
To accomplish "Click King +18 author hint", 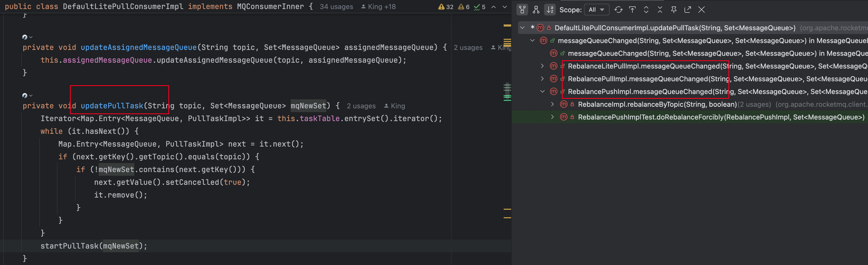I will (378, 7).
